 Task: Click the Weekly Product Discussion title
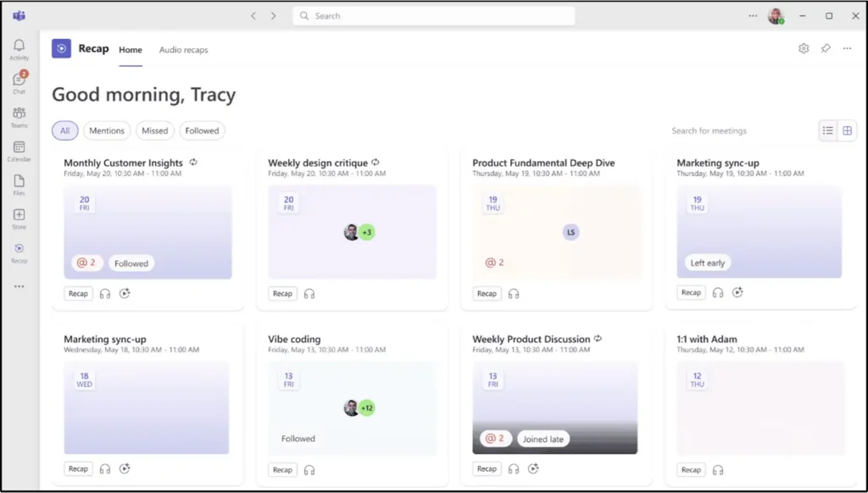point(531,339)
